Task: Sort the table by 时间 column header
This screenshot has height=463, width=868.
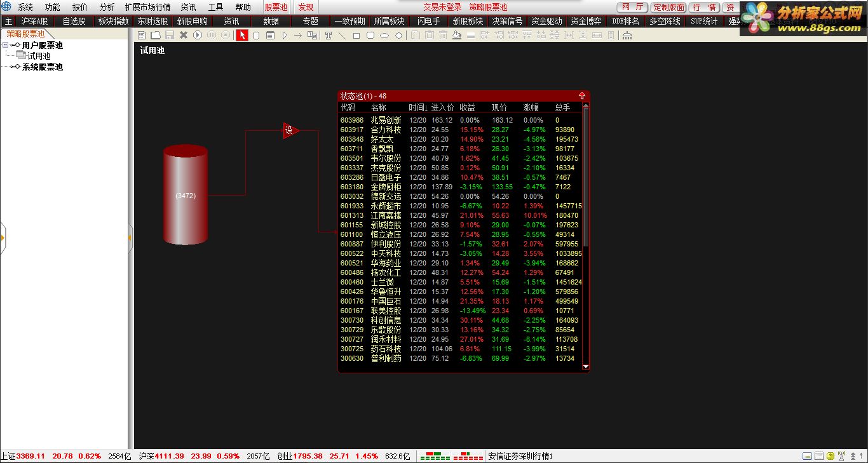Action: click(x=418, y=107)
